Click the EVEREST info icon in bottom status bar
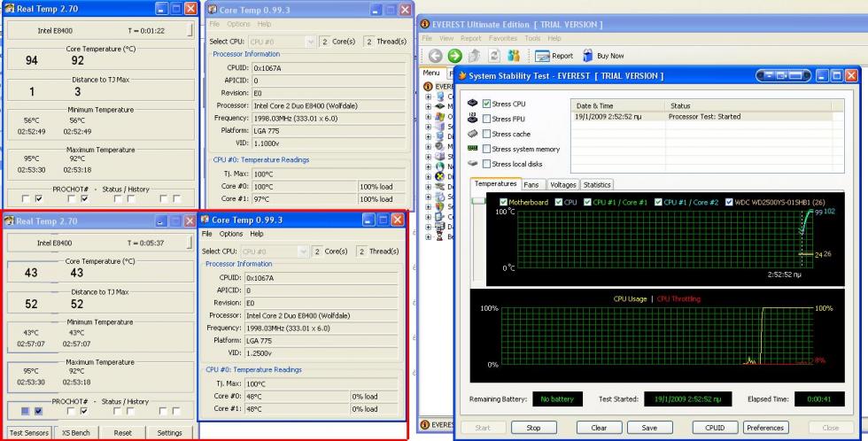The image size is (868, 441). 424,424
